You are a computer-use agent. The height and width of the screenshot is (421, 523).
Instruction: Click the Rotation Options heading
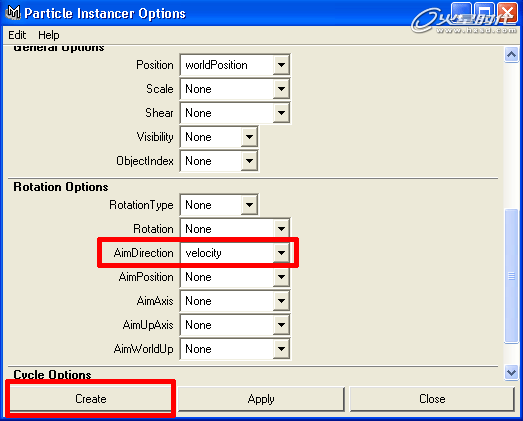coord(61,187)
